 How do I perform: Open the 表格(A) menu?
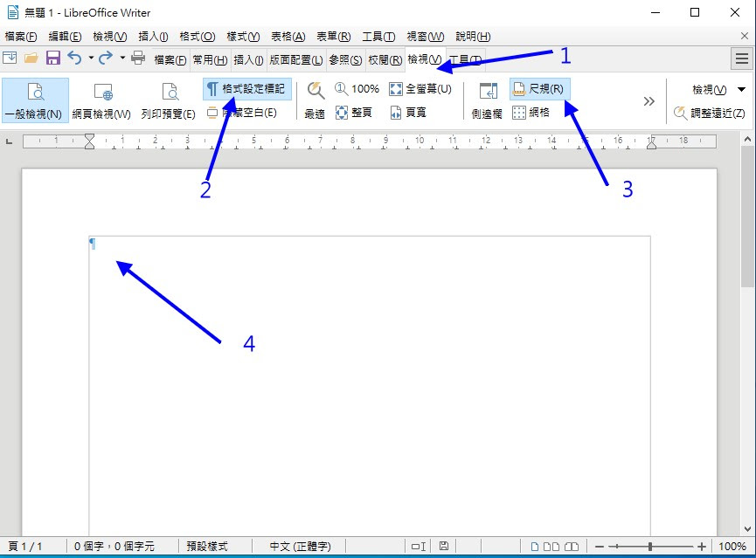coord(288,37)
